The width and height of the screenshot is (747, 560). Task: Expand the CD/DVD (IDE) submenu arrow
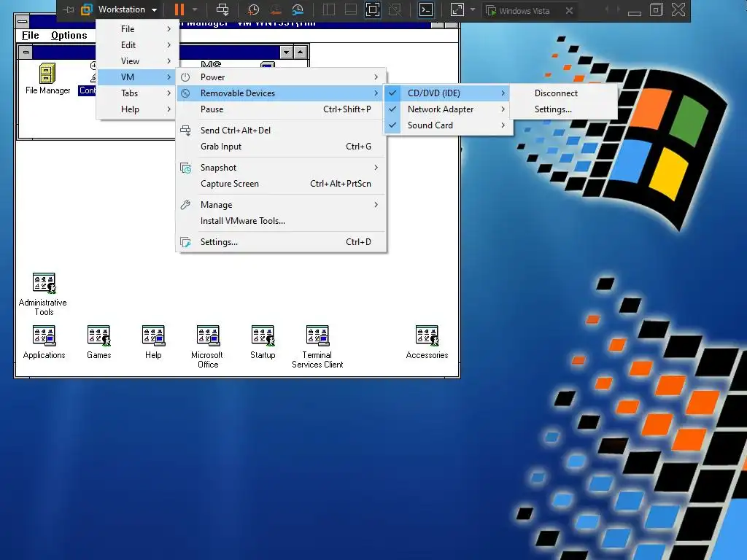pos(503,93)
